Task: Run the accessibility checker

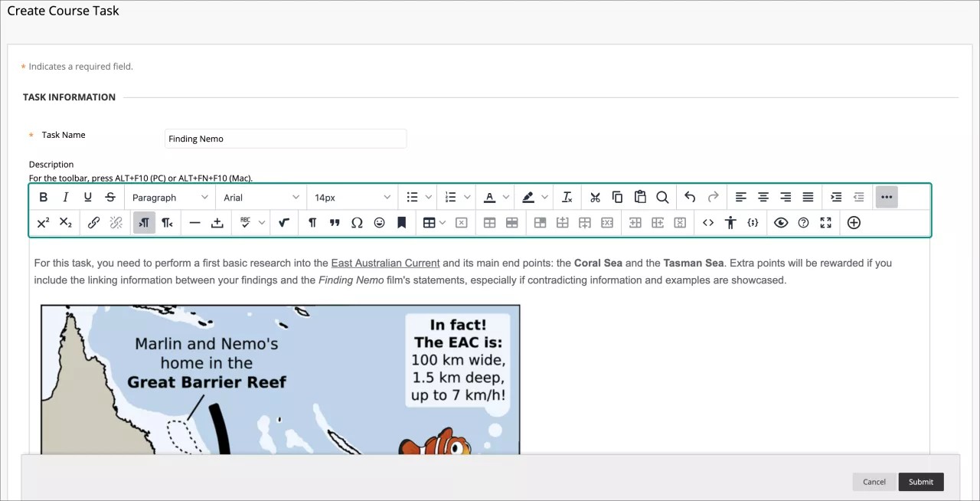Action: coord(730,222)
